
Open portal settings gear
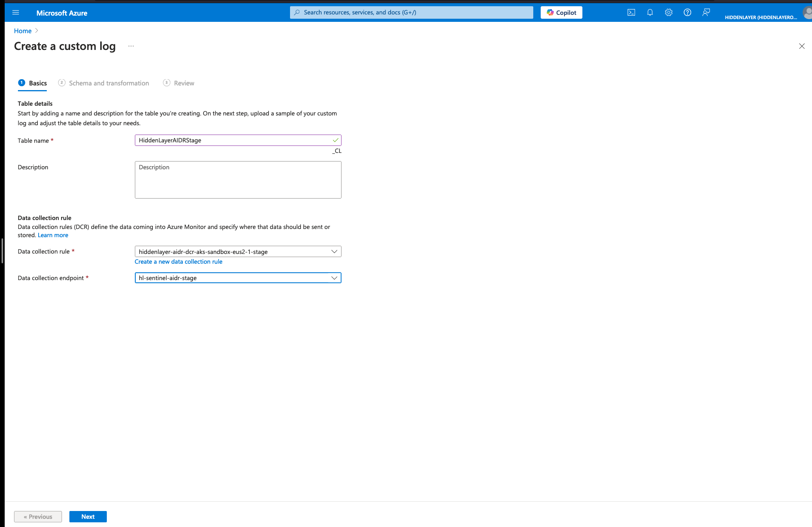click(x=669, y=12)
